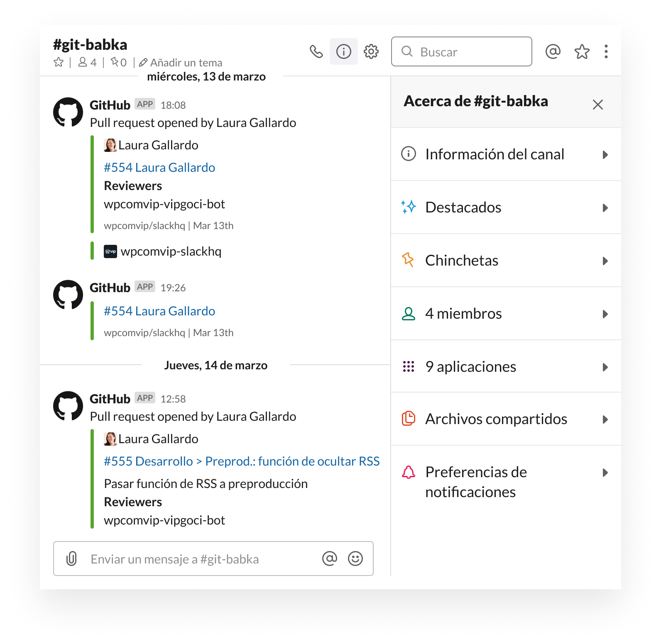Image resolution: width=661 pixels, height=644 pixels.
Task: Attach a file with the paperclip icon
Action: [71, 559]
